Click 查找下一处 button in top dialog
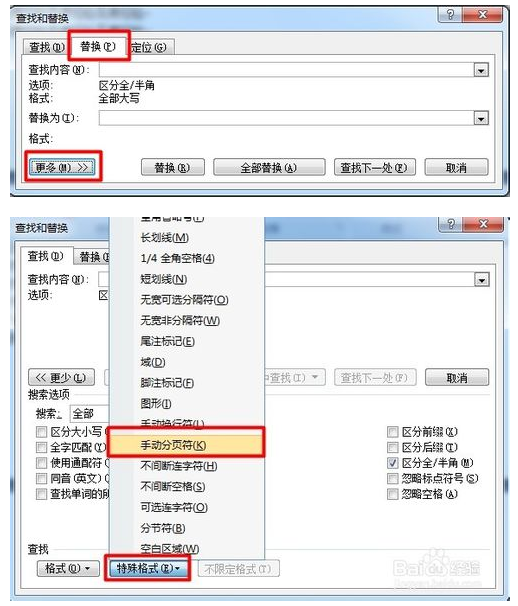Image resolution: width=518 pixels, height=606 pixels. (x=374, y=168)
